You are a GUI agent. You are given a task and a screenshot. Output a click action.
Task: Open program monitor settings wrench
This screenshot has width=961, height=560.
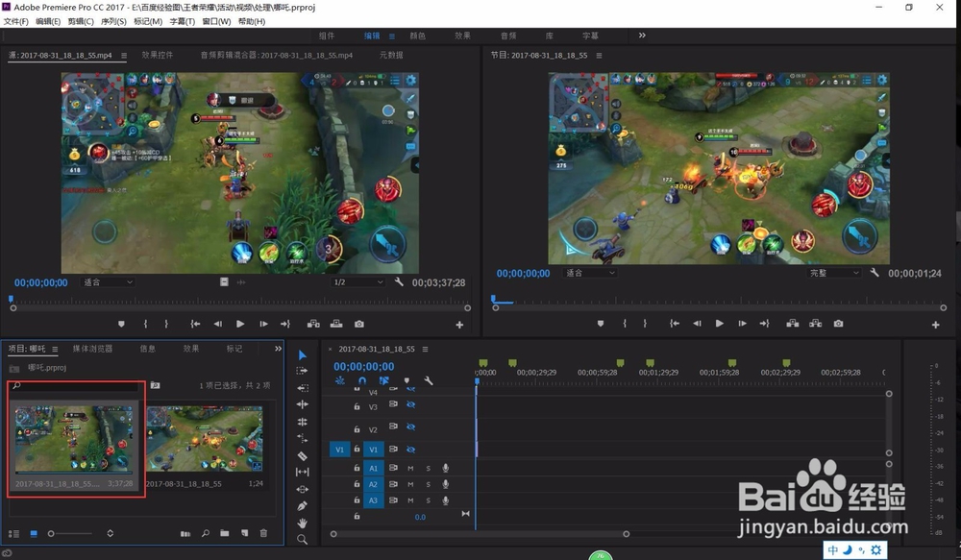click(875, 273)
